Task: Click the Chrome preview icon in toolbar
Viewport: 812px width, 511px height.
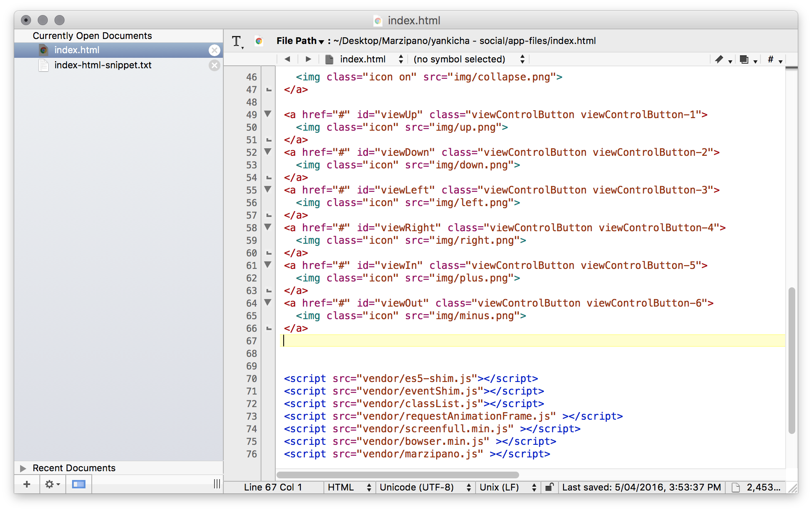Action: click(259, 41)
